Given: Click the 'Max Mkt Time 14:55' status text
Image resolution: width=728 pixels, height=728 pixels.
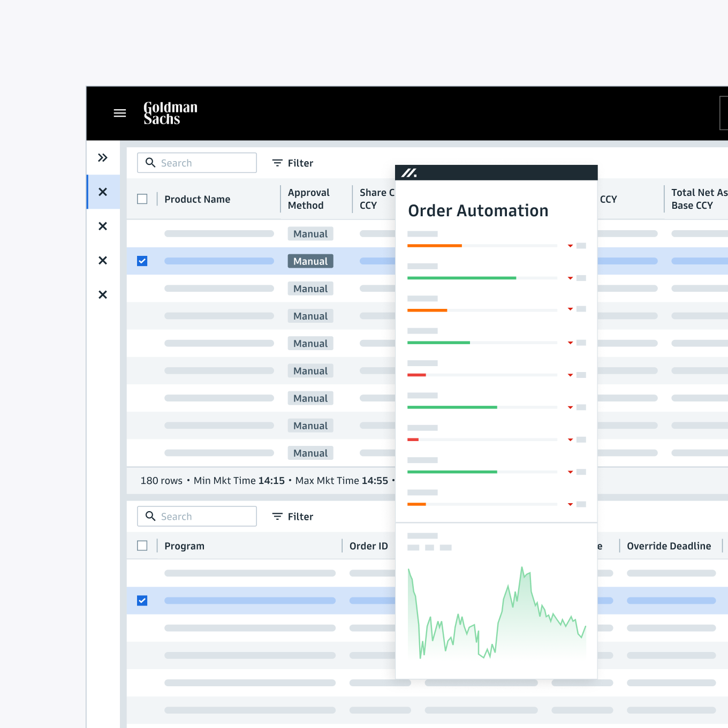Looking at the screenshot, I should coord(342,481).
